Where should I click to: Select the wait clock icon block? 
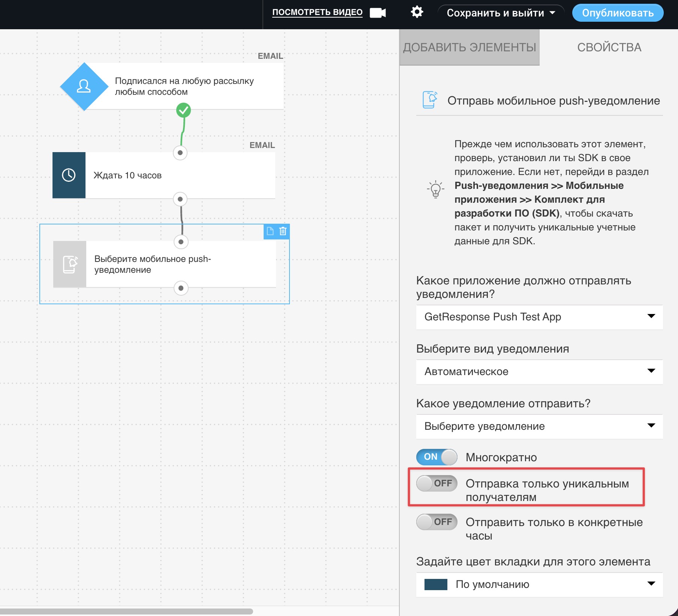coord(69,175)
